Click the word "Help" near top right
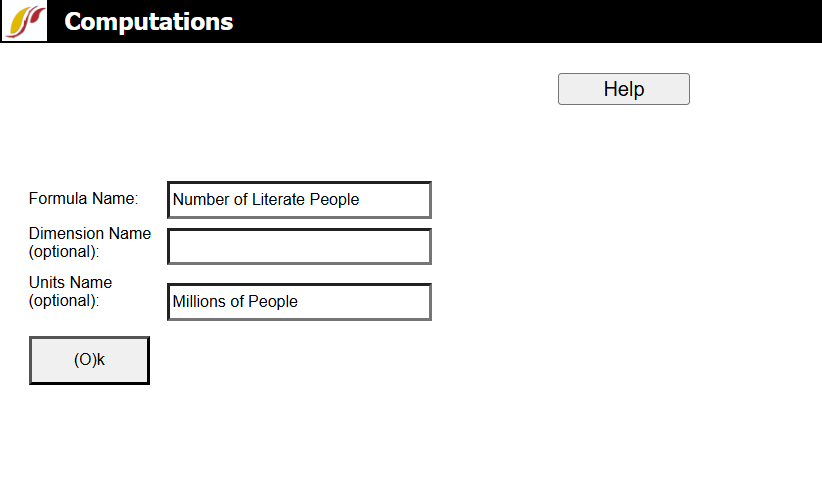822x502 pixels. [x=623, y=89]
